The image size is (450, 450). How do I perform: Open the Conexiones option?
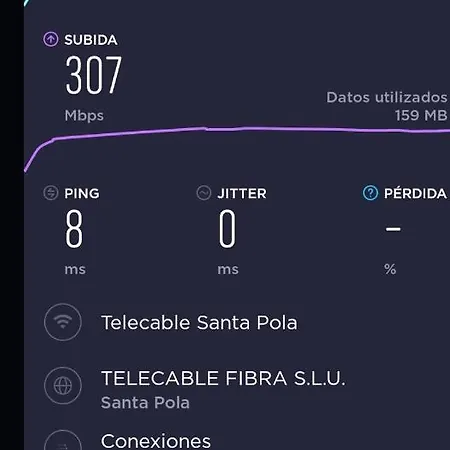[x=156, y=441]
